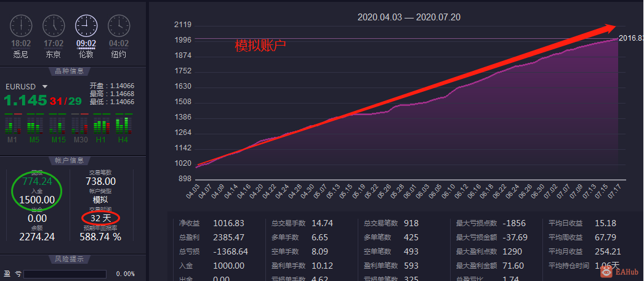Image resolution: width=644 pixels, height=281 pixels.
Task: Select the H4 timeframe signal bars
Action: click(x=123, y=125)
